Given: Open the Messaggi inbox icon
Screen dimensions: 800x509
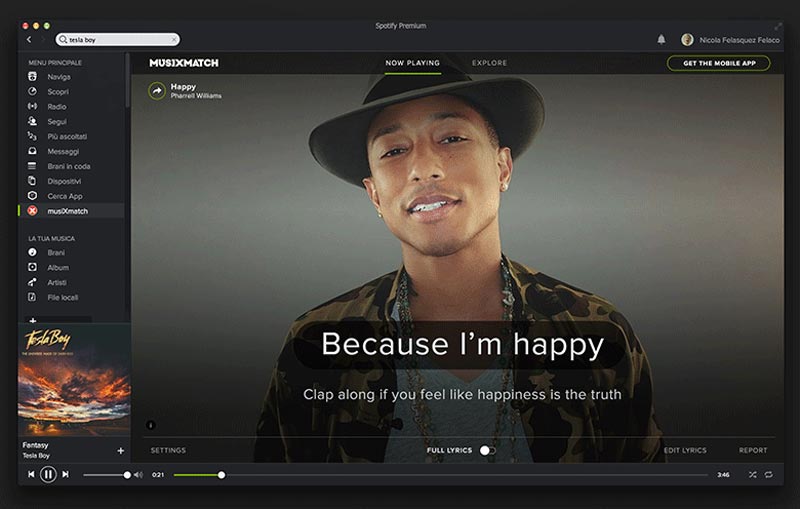Looking at the screenshot, I should (32, 151).
